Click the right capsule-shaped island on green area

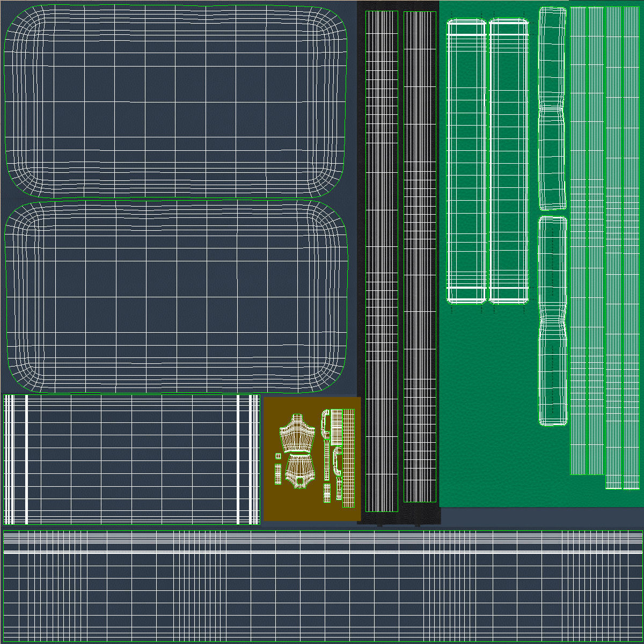click(509, 161)
